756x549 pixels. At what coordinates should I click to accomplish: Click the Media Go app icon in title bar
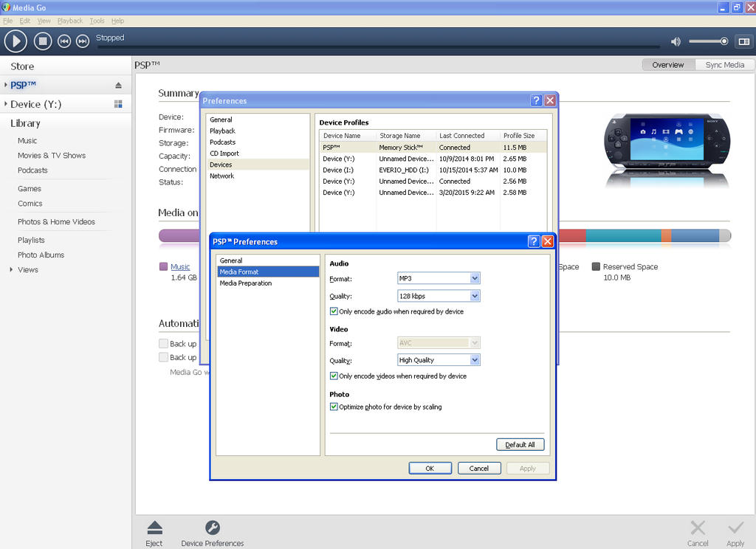coord(6,7)
